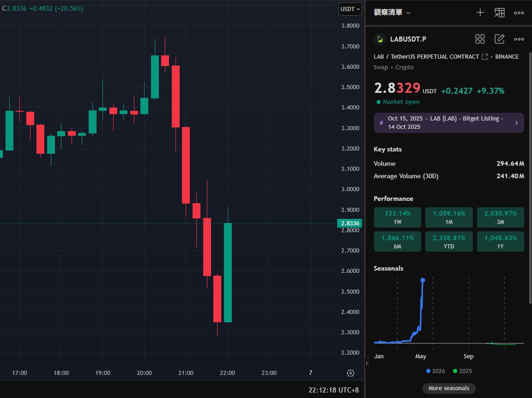Click the close price C2.8336 legend value
This screenshot has width=532, height=398.
click(14, 8)
